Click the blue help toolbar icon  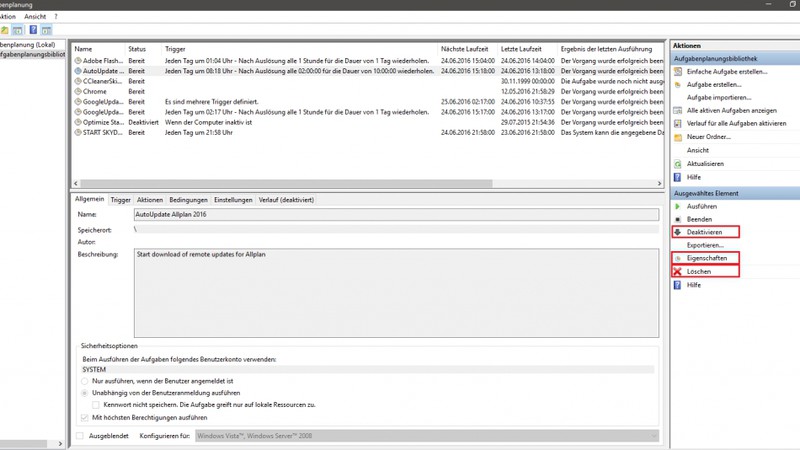tap(33, 30)
